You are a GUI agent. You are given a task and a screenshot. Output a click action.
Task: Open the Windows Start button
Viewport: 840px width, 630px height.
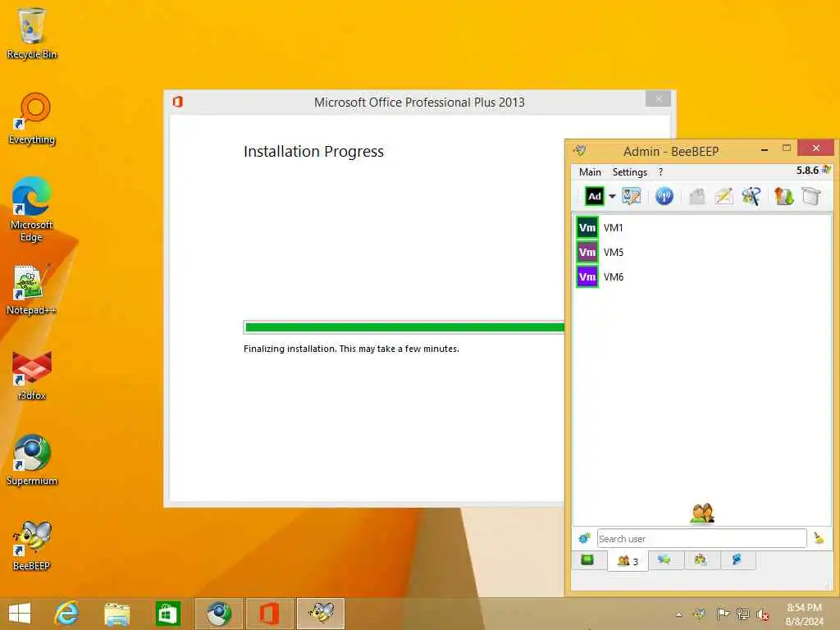tap(20, 614)
